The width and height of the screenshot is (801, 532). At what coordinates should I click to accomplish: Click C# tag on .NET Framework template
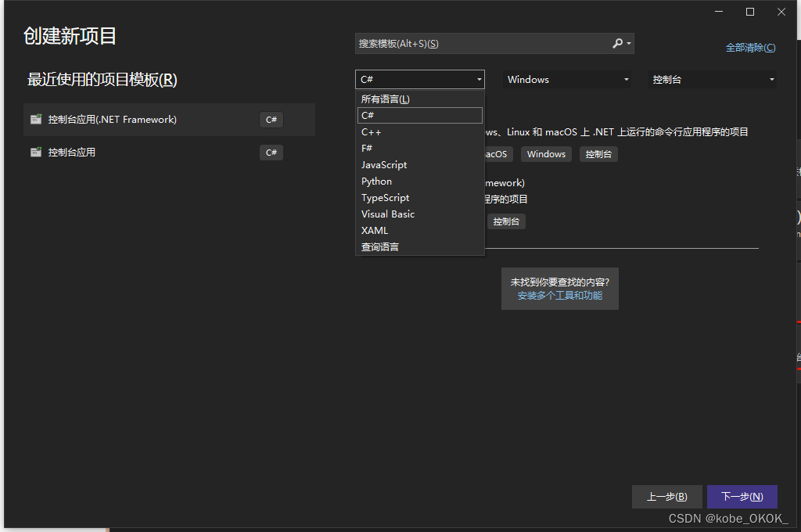(271, 120)
